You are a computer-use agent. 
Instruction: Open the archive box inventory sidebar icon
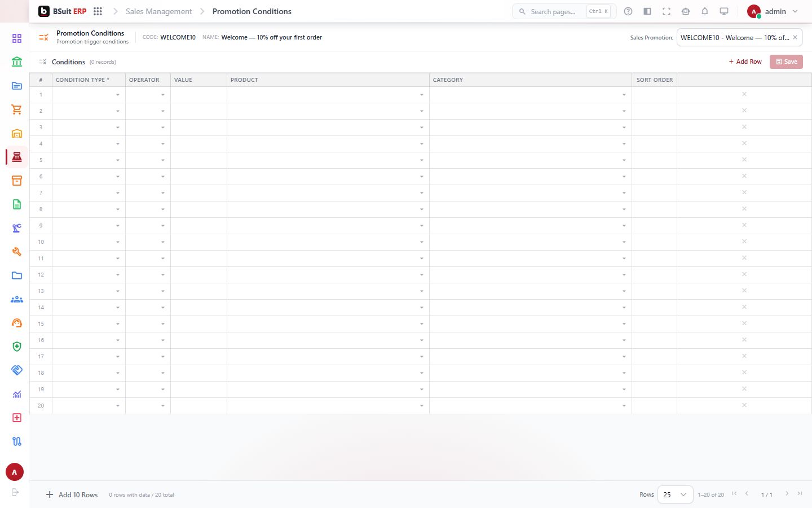17,181
